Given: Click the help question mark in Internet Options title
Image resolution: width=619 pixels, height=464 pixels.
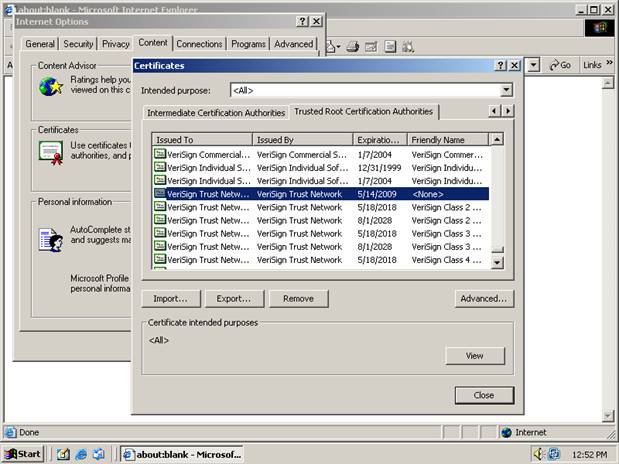Looking at the screenshot, I should pos(302,21).
